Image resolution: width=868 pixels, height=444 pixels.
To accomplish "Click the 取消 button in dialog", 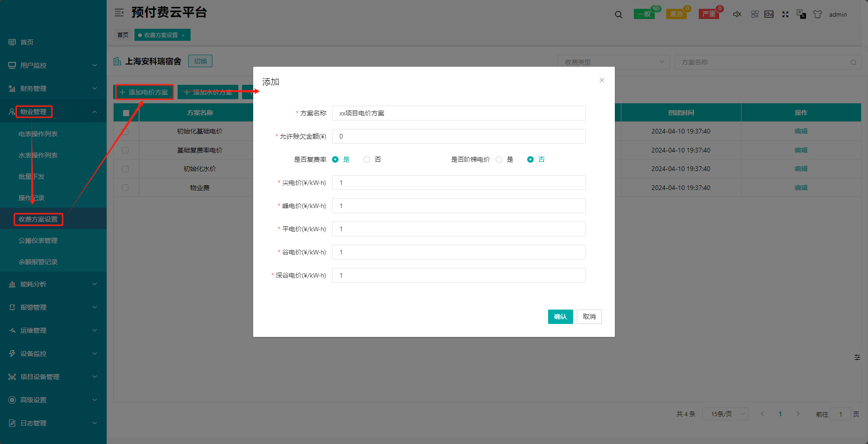I will 589,317.
